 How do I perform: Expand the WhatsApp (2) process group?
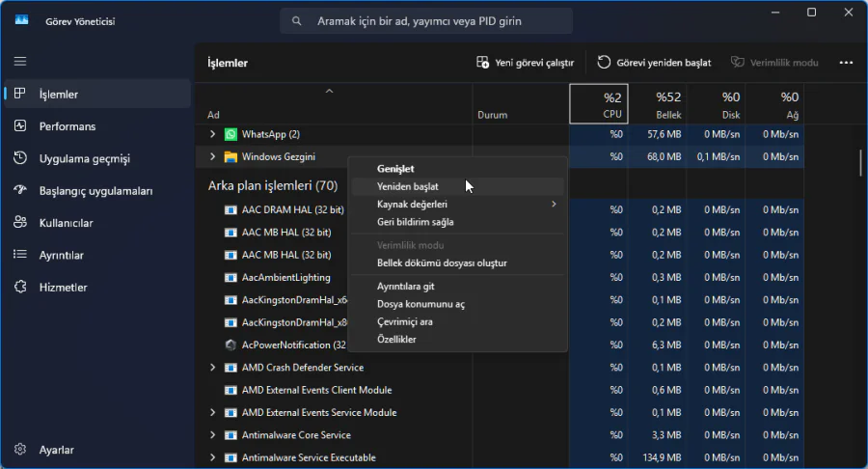[x=212, y=134]
